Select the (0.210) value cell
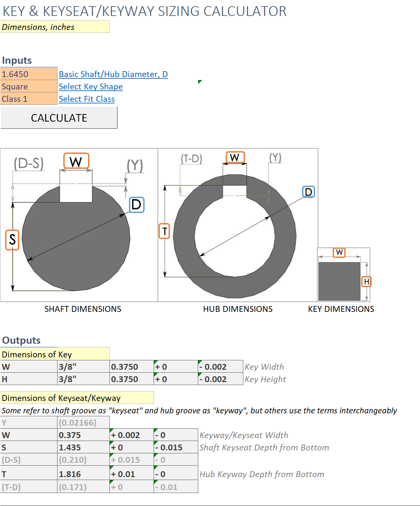The height and width of the screenshot is (506, 420). [83, 459]
